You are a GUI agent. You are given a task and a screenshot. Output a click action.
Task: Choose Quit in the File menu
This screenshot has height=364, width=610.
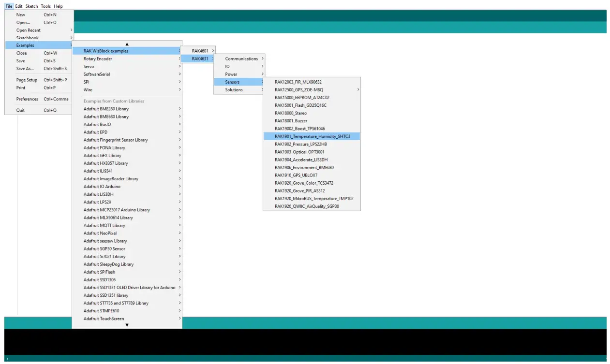(x=39, y=110)
